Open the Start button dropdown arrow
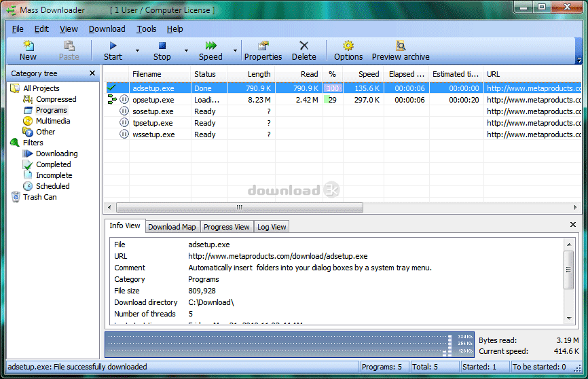 (x=137, y=50)
